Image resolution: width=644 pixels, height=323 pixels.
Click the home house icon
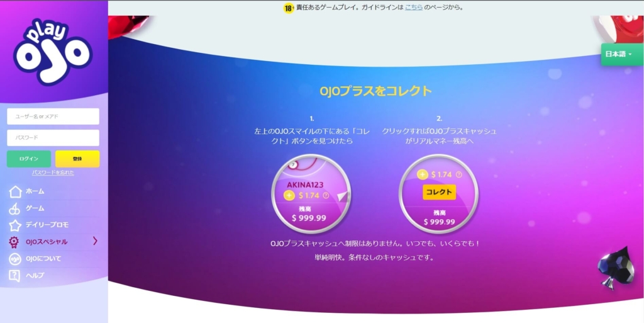coord(15,191)
